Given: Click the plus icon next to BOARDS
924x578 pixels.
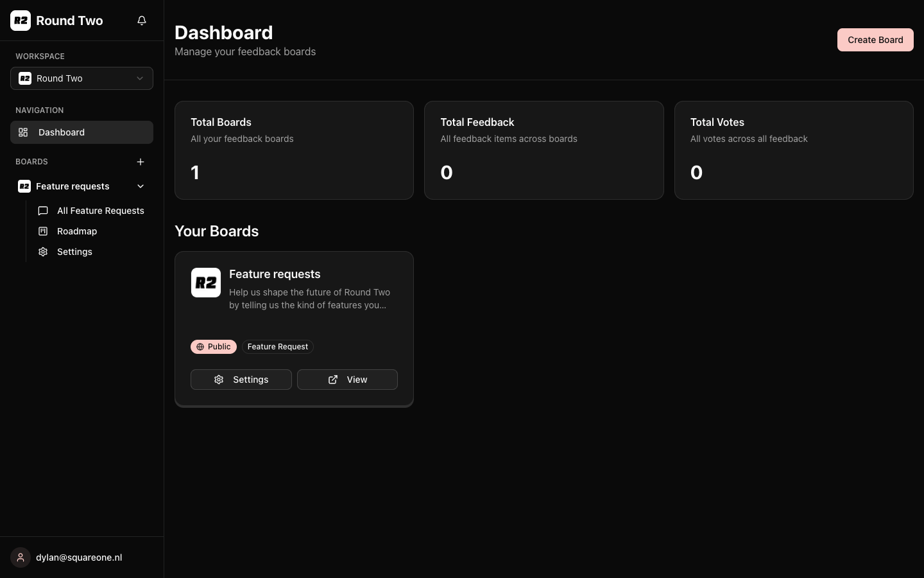Looking at the screenshot, I should coord(141,162).
